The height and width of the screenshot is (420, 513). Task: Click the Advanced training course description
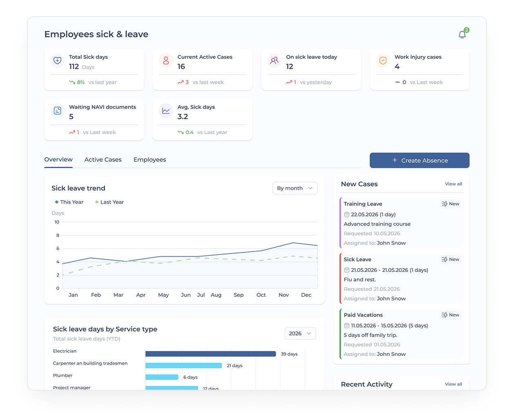pos(377,224)
